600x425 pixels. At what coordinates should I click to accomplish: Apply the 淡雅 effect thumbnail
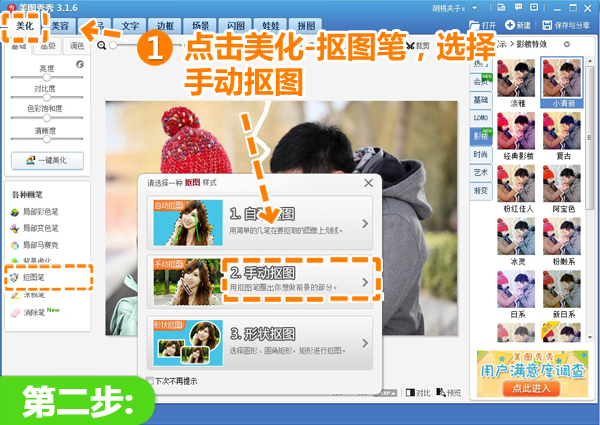pos(516,78)
